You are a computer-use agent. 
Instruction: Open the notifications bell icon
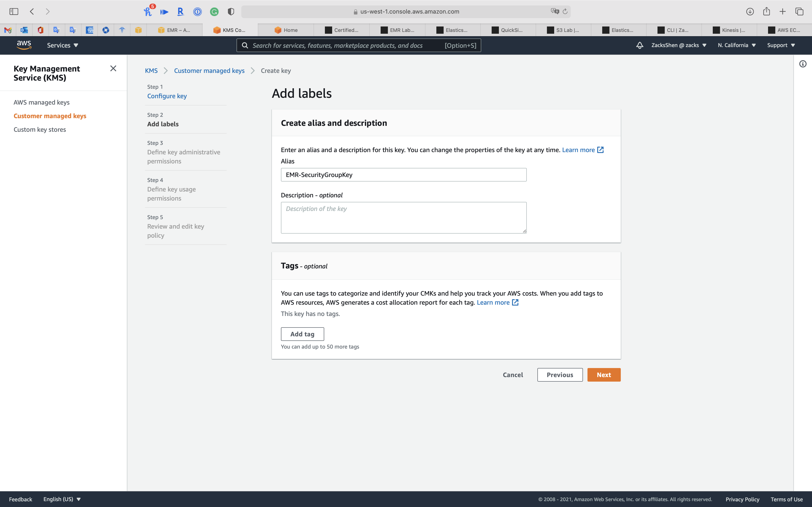pos(640,45)
